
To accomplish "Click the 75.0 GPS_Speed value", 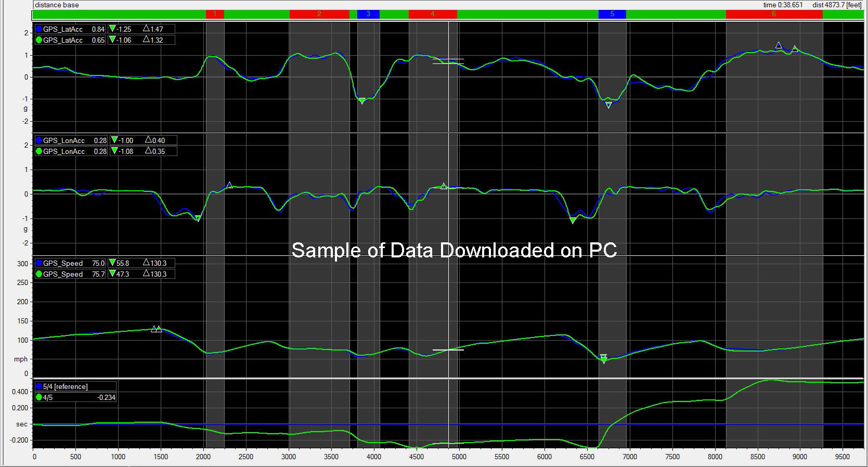I will 98,263.
